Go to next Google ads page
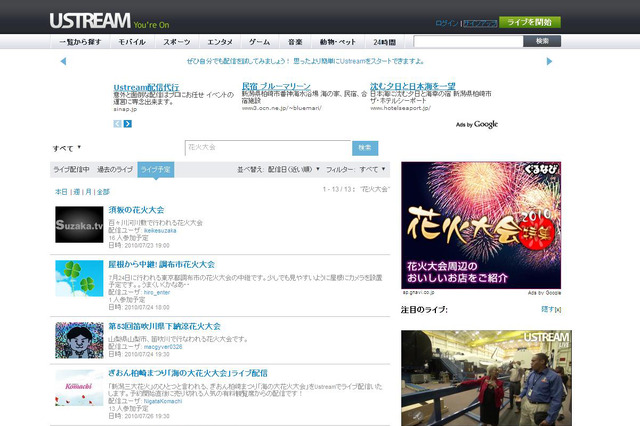Viewport: 640px width, 426px height. pyautogui.click(x=128, y=124)
